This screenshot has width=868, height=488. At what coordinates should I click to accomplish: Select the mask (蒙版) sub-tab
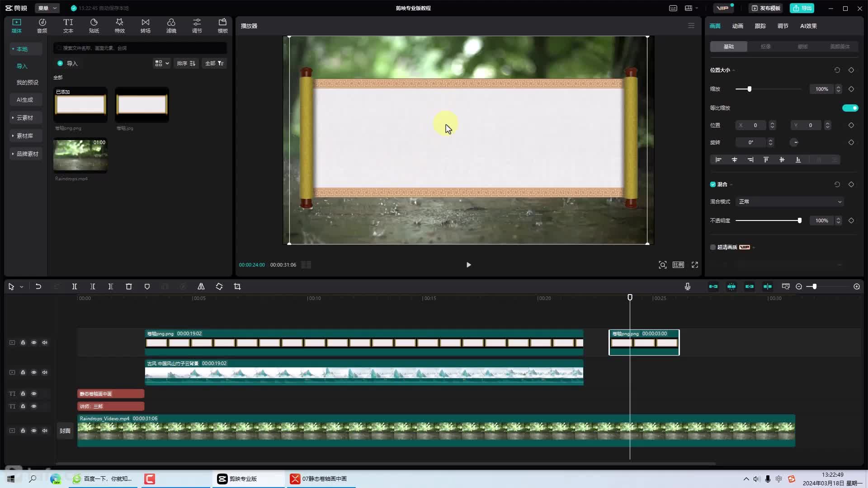[802, 47]
